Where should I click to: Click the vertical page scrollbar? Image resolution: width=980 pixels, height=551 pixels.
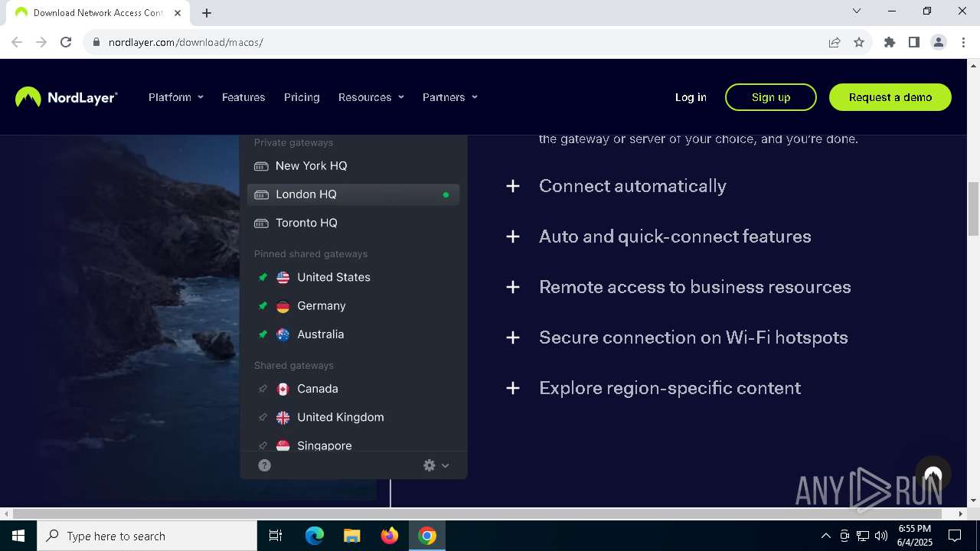(x=974, y=209)
